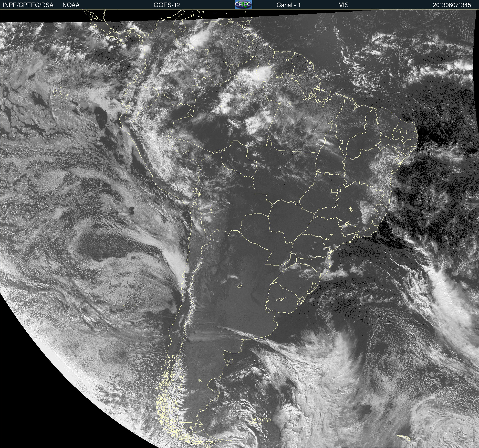The height and width of the screenshot is (448, 479).
Task: Click the satellite image of South America
Action: click(x=239, y=229)
